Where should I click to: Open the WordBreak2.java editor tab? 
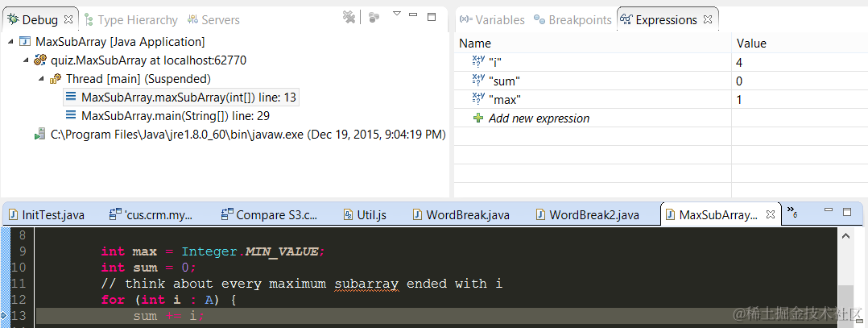(587, 214)
